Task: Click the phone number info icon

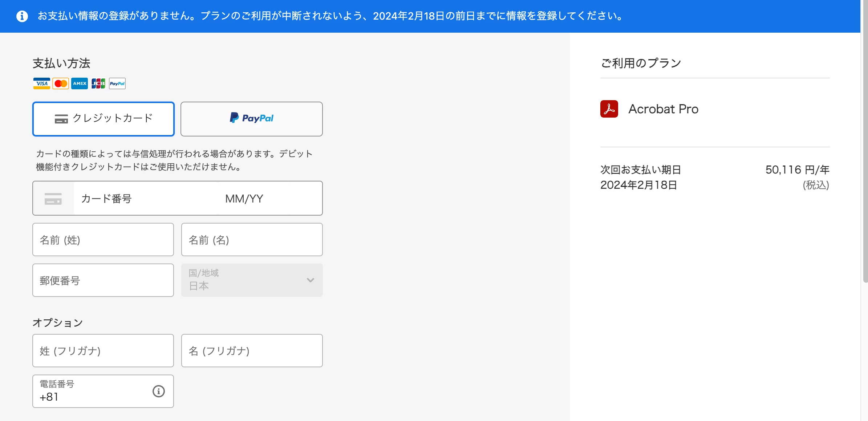Action: (158, 391)
